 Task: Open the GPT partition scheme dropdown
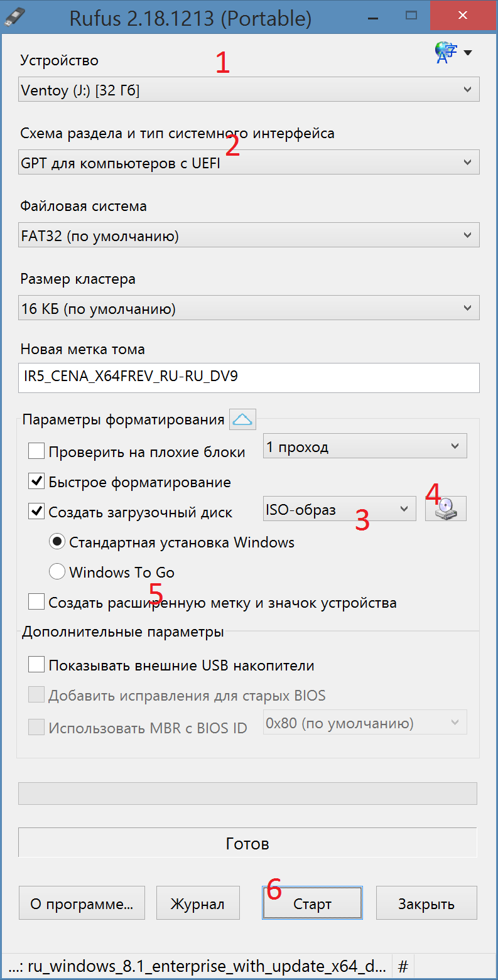coord(249,163)
